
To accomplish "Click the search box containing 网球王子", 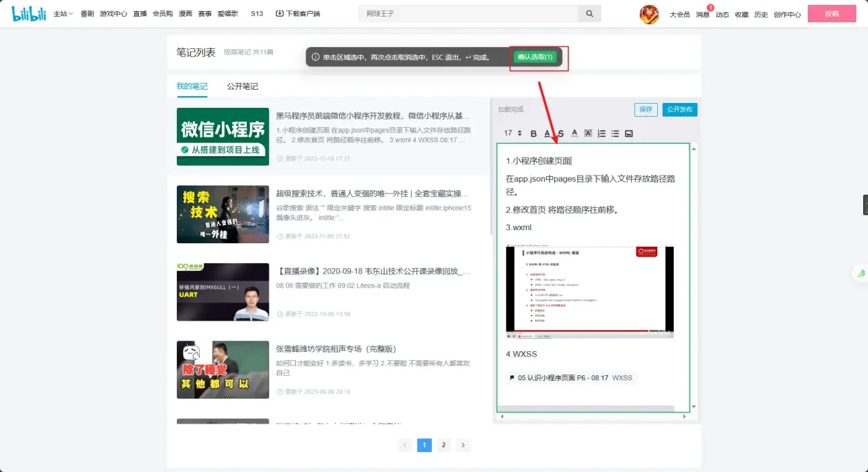I will point(468,14).
